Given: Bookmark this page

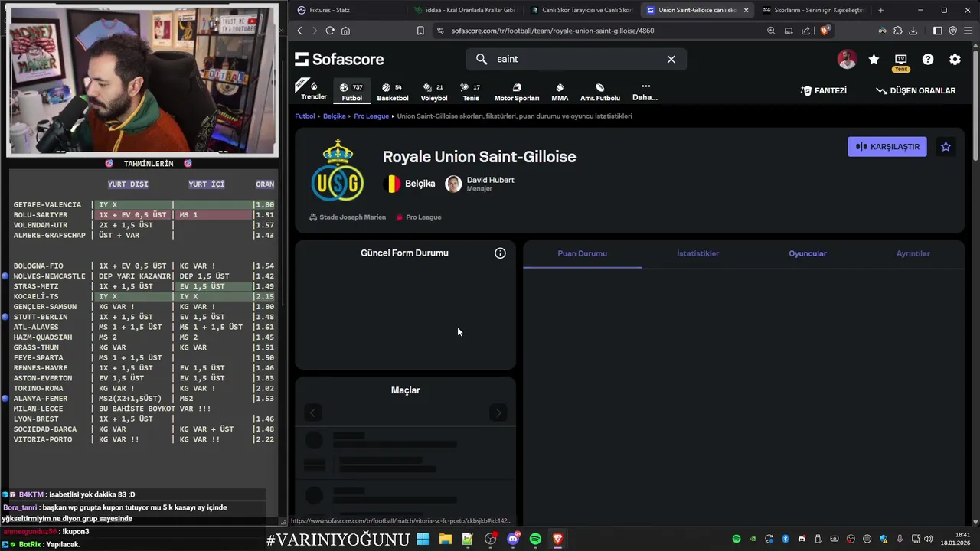Looking at the screenshot, I should [420, 31].
